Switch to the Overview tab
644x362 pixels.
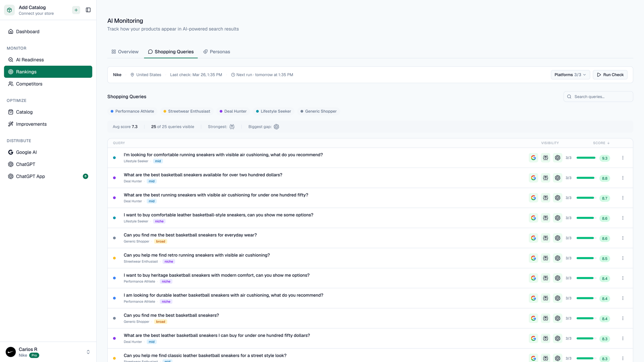point(125,52)
